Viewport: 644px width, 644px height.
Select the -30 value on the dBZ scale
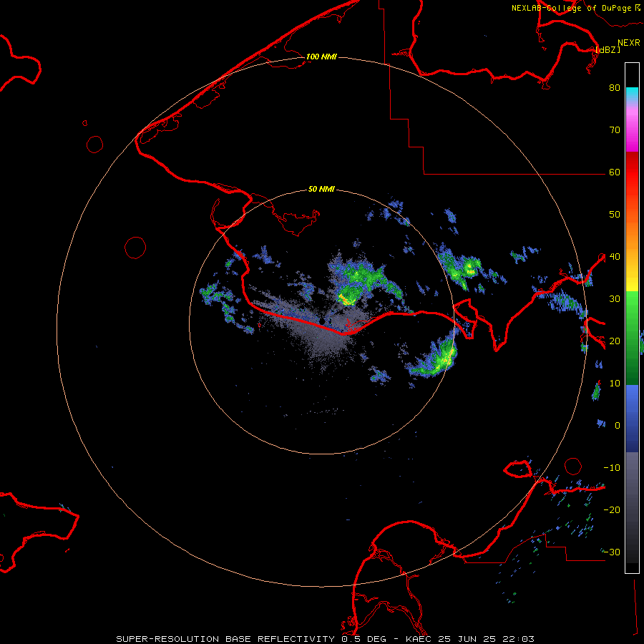click(x=612, y=552)
